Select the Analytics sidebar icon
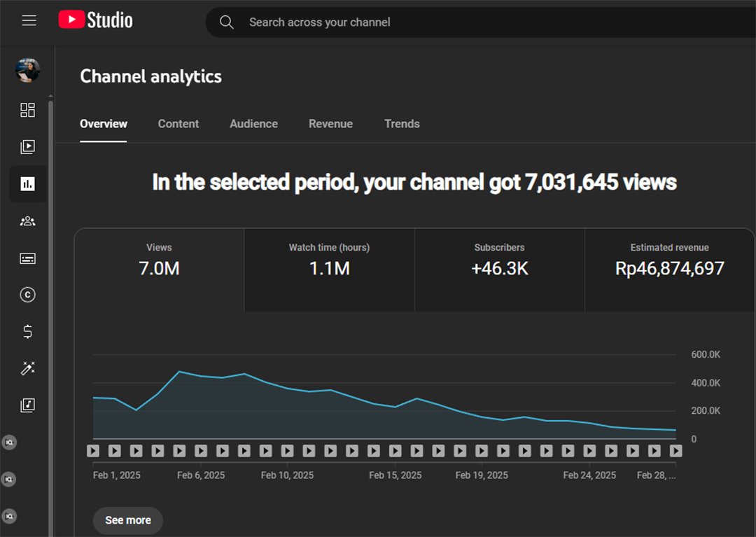This screenshot has width=756, height=537. (28, 183)
